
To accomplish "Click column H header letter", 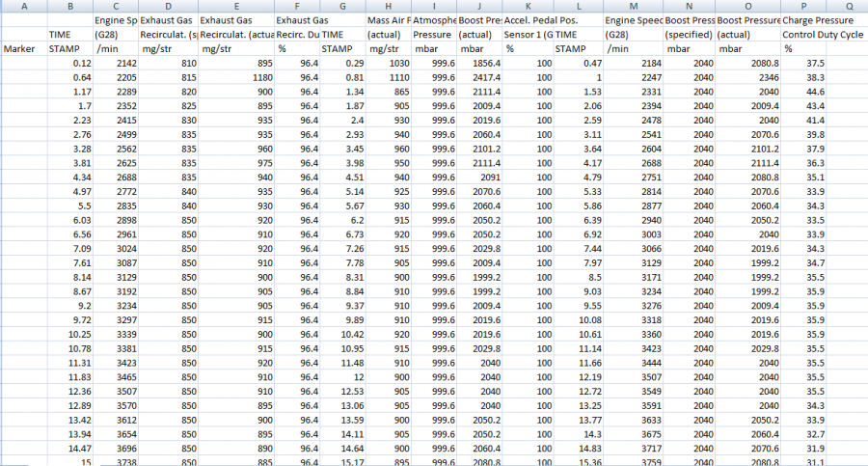I will coord(389,6).
